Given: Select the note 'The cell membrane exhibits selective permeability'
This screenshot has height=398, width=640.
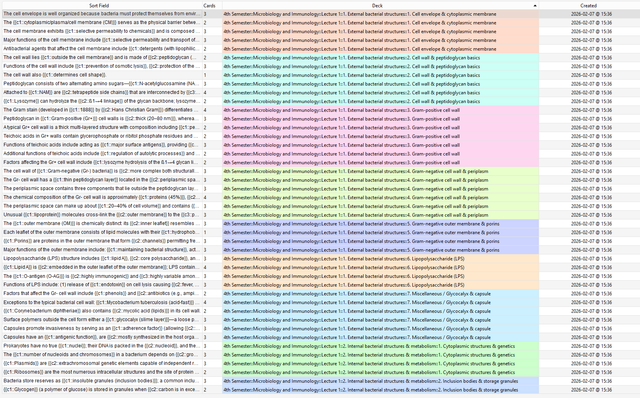Looking at the screenshot, I should 320,31.
